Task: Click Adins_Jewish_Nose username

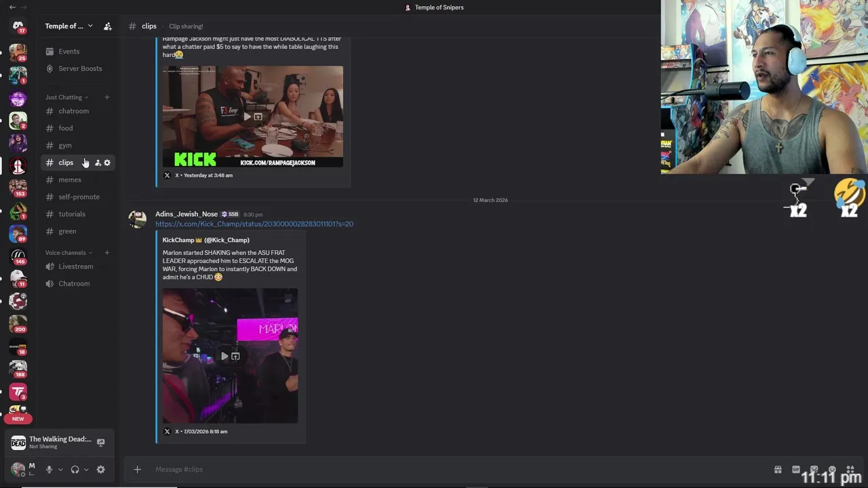Action: (186, 214)
